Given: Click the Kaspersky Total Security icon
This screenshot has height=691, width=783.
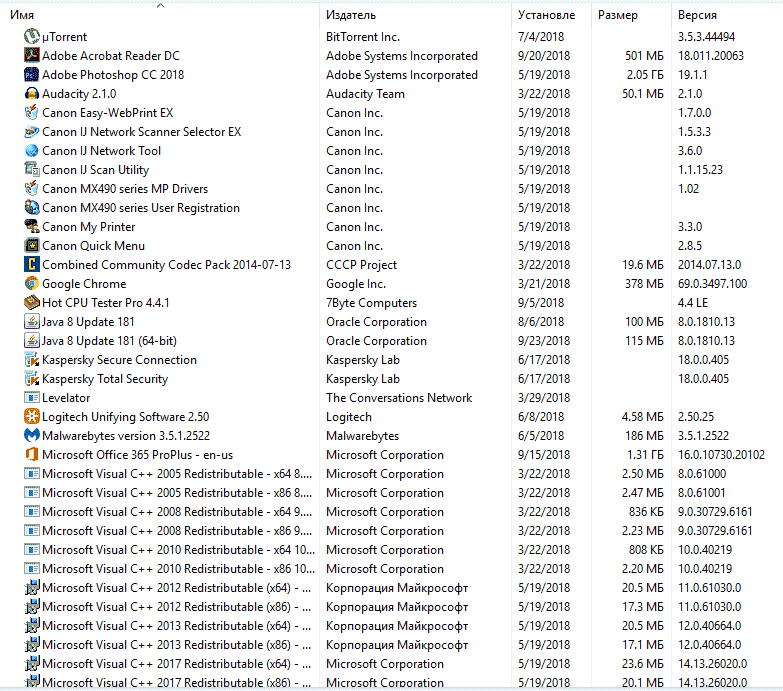Looking at the screenshot, I should coord(31,378).
